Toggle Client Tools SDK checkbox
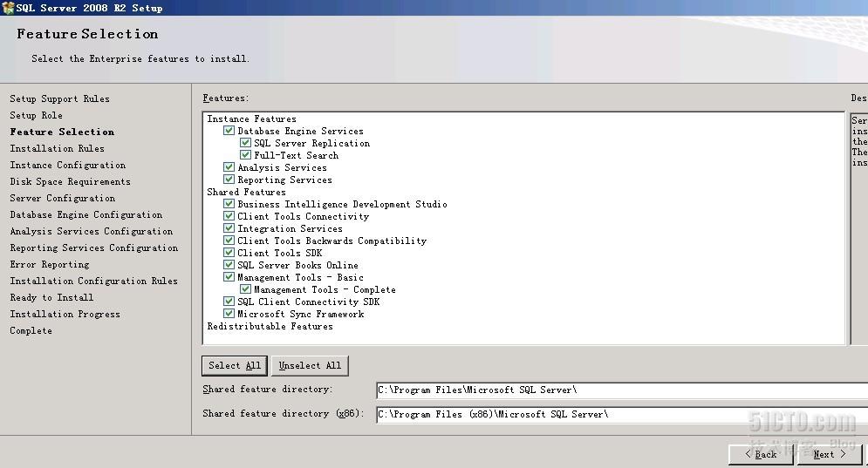The height and width of the screenshot is (468, 868). point(229,252)
